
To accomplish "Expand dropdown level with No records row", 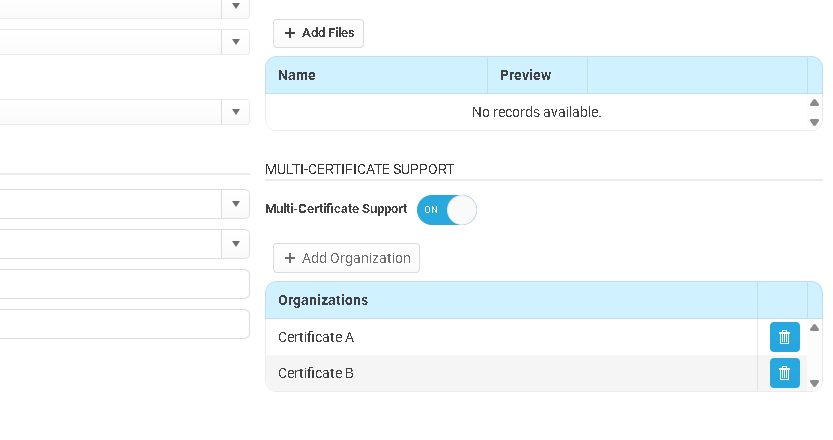I will click(236, 112).
